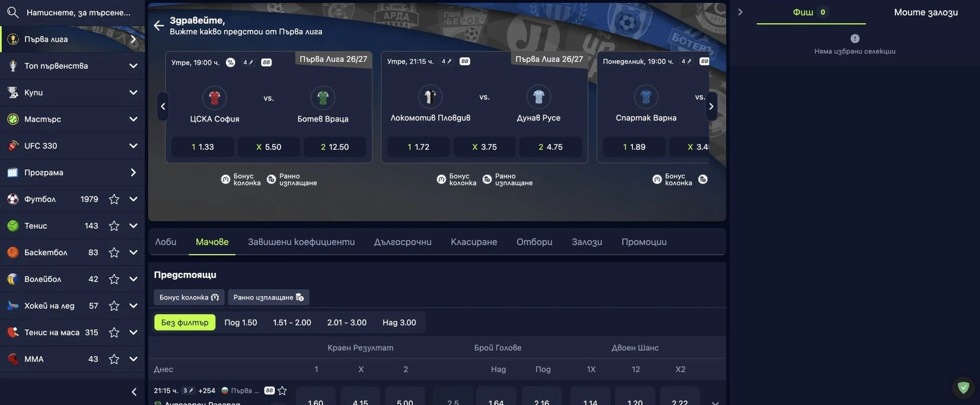Click the Ботев Враца green jersey icon

[323, 98]
